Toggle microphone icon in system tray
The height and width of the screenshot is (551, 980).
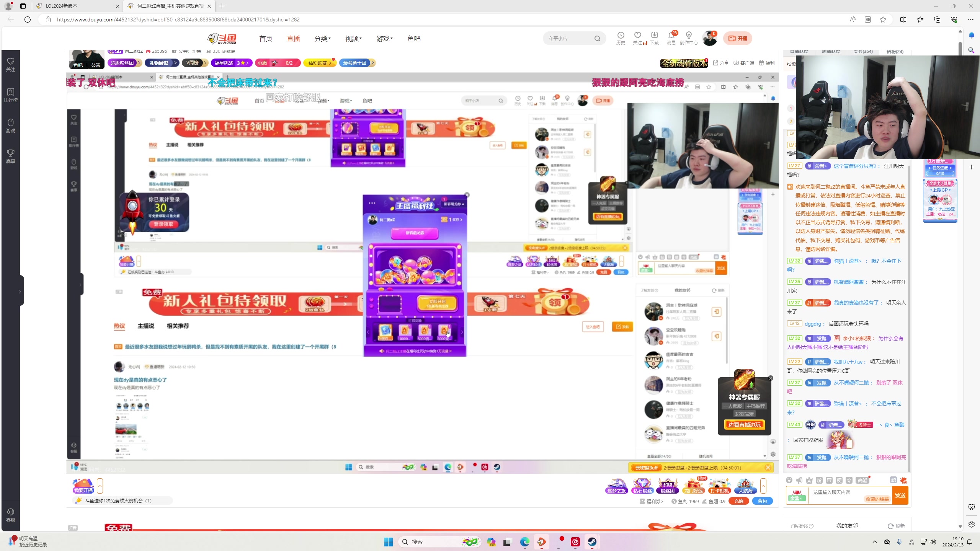point(899,542)
